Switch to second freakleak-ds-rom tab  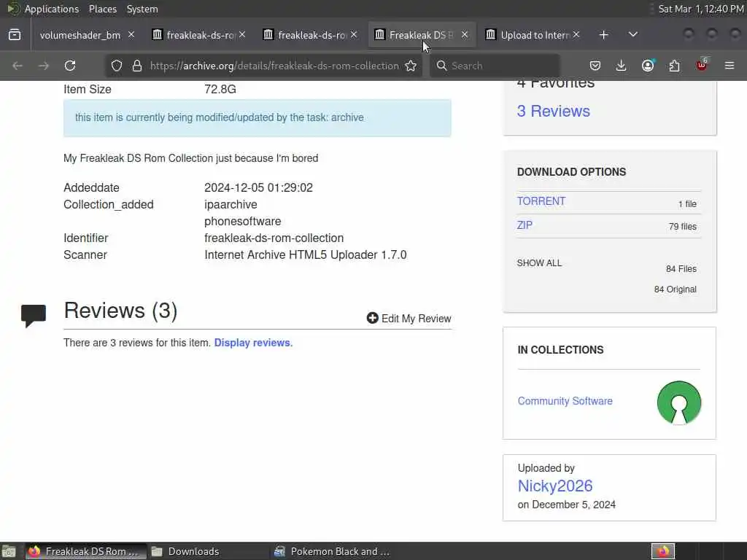pos(312,35)
